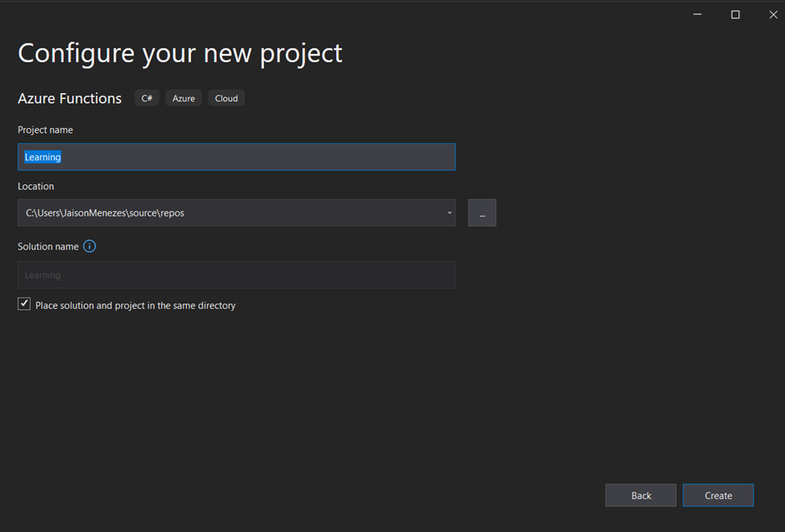Viewport: 785px width, 532px height.
Task: Uncheck Place solution and project in same directory
Action: [24, 304]
